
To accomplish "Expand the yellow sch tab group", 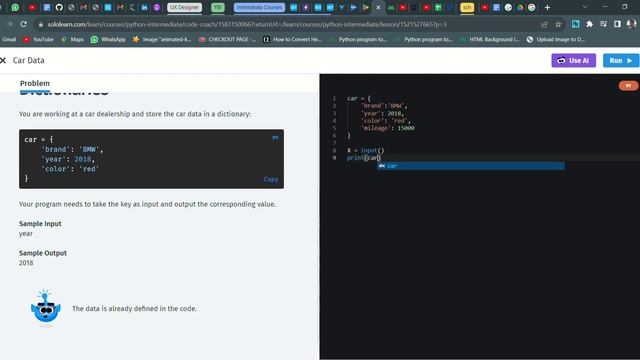I will point(467,7).
